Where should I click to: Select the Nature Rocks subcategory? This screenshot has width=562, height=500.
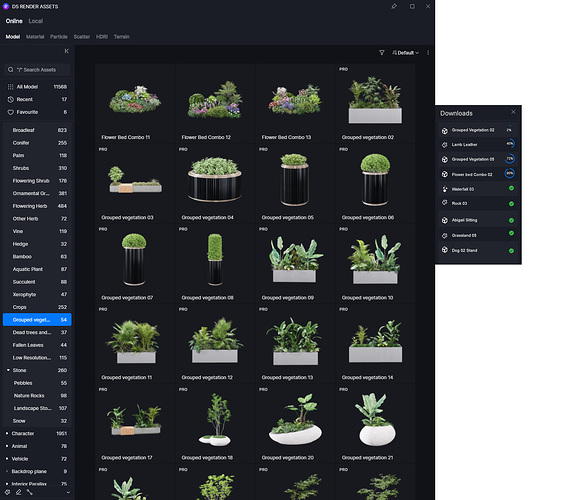[x=37, y=395]
